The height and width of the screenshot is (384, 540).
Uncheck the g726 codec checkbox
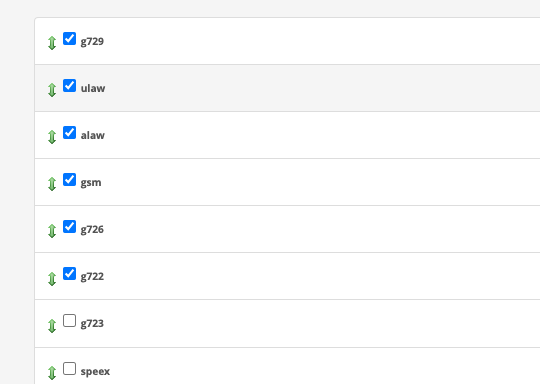coord(70,227)
